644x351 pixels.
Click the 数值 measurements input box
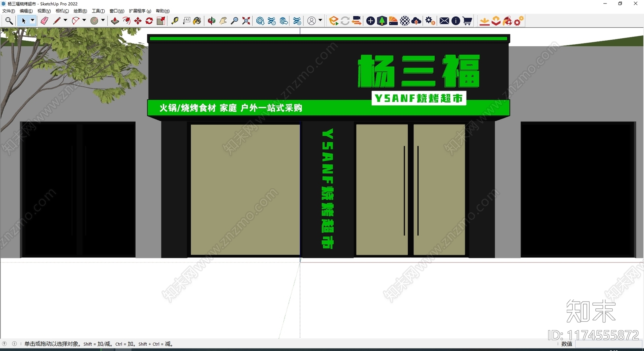pos(608,344)
